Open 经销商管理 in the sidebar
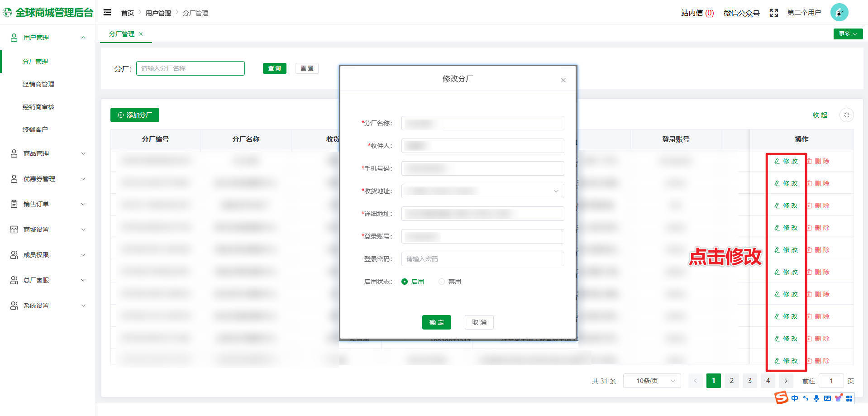 (38, 84)
